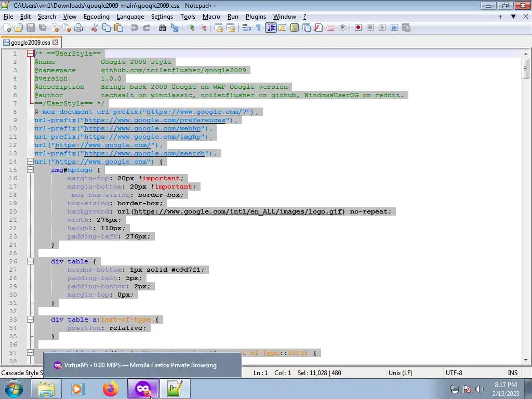This screenshot has height=399, width=532.
Task: Toggle Word Wrap in the toolbar
Action: 247,28
